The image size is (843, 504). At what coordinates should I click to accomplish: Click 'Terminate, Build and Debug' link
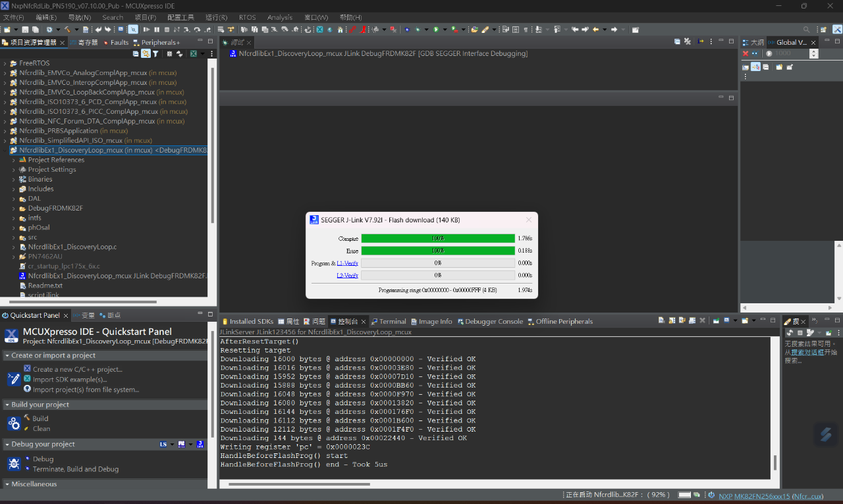[76, 469]
